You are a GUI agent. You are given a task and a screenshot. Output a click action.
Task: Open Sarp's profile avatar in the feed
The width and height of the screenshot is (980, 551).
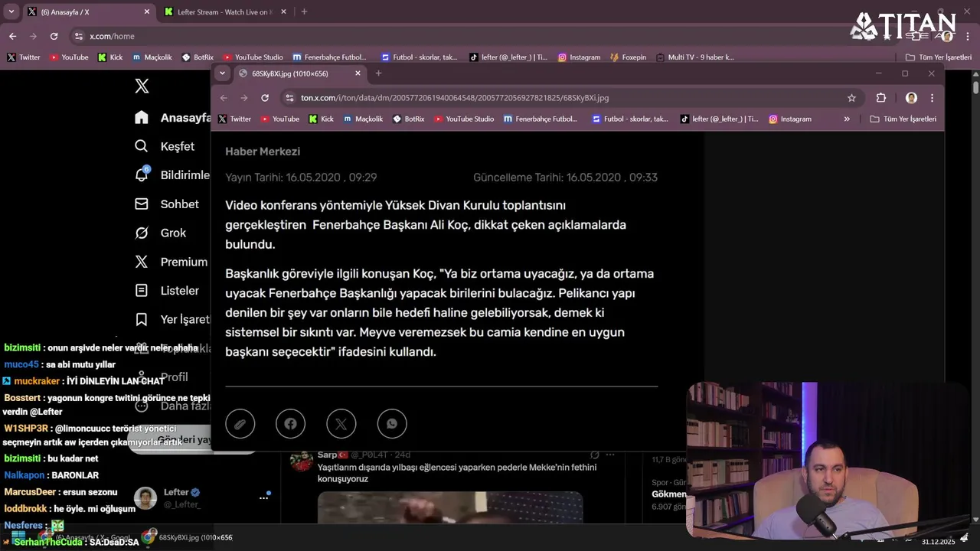click(x=301, y=460)
